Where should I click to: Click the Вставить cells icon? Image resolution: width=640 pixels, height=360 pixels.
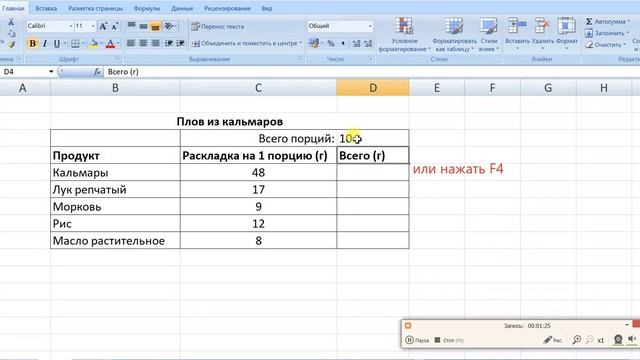(517, 26)
